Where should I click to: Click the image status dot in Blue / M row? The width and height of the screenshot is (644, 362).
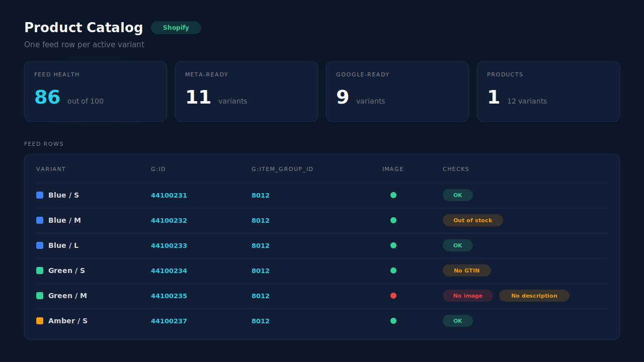coord(393,220)
